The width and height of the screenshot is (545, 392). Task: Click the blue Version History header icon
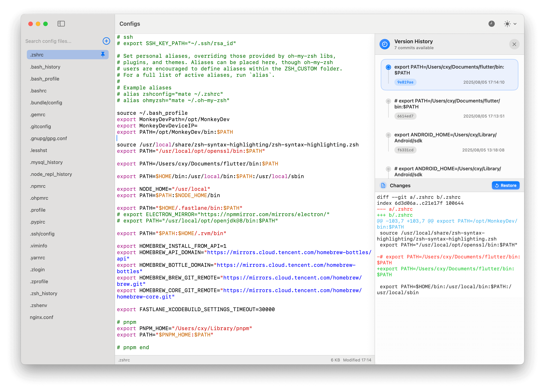pyautogui.click(x=385, y=44)
